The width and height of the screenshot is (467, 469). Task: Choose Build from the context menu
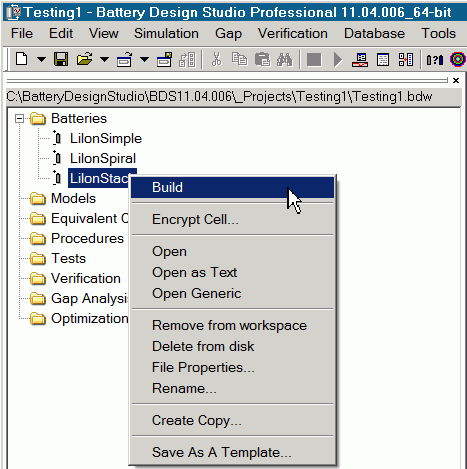(232, 187)
